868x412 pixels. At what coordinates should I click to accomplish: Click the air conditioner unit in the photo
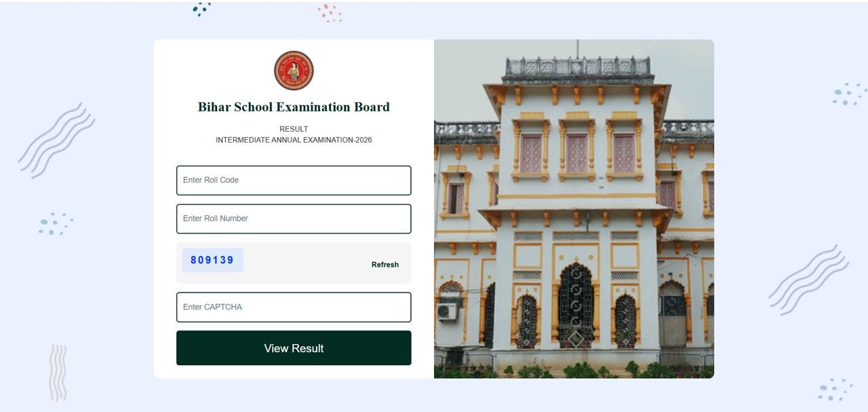click(x=447, y=312)
